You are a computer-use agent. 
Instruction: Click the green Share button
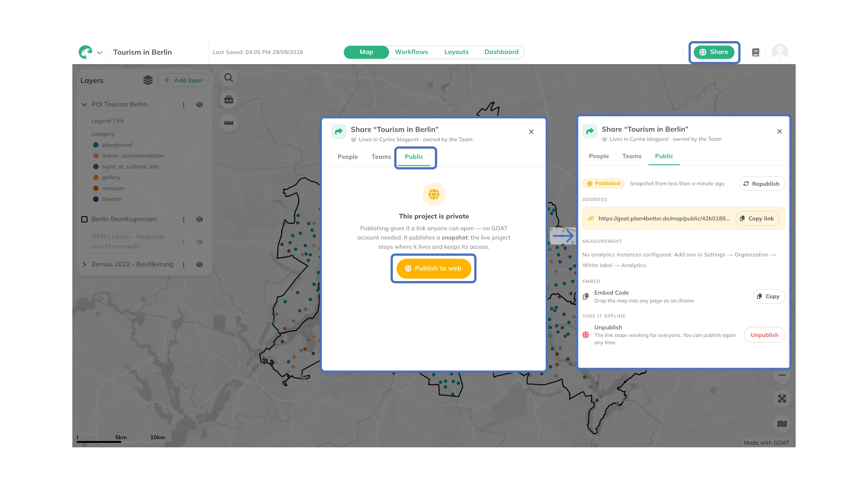pyautogui.click(x=714, y=52)
